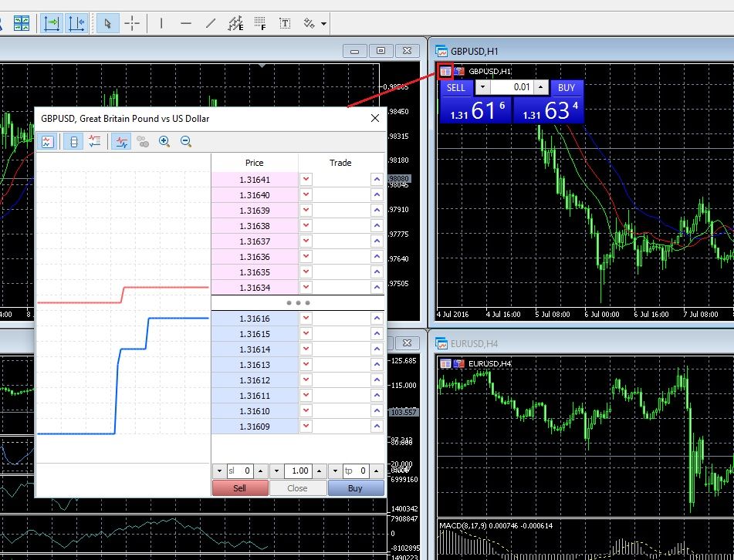The image size is (734, 560).
Task: Click the 1.00 volume input field
Action: [298, 471]
